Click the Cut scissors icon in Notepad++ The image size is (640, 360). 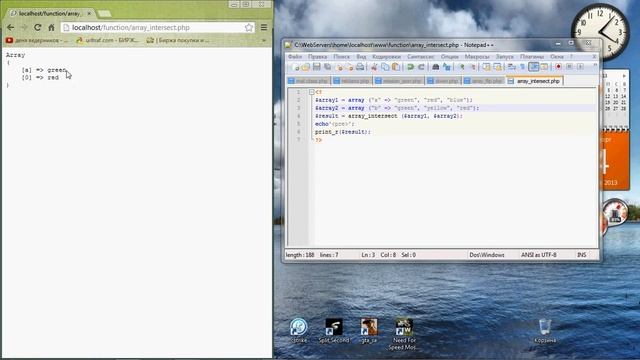(374, 67)
